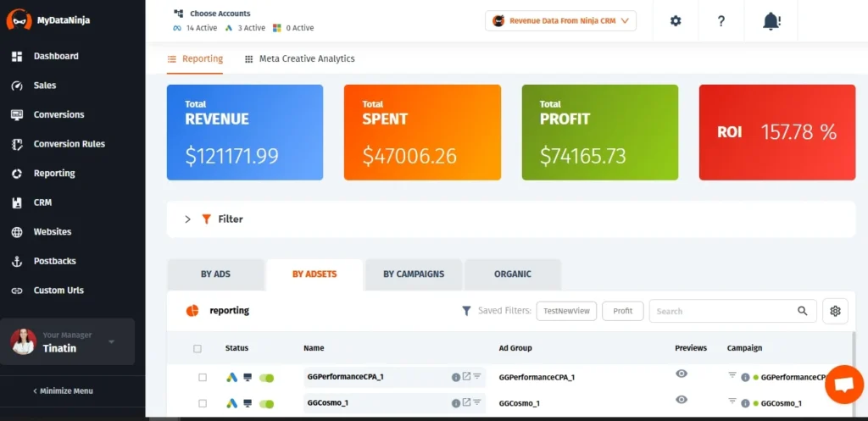Click the Ad Group column header
Image resolution: width=868 pixels, height=421 pixels.
coord(515,348)
